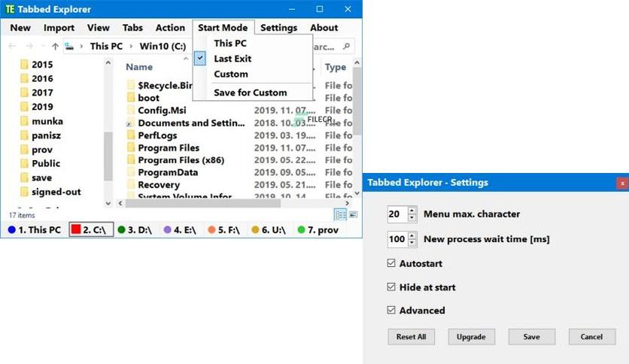Viewport: 629px width, 364px height.
Task: Switch to tab 5. F:\
Action: pyautogui.click(x=224, y=229)
